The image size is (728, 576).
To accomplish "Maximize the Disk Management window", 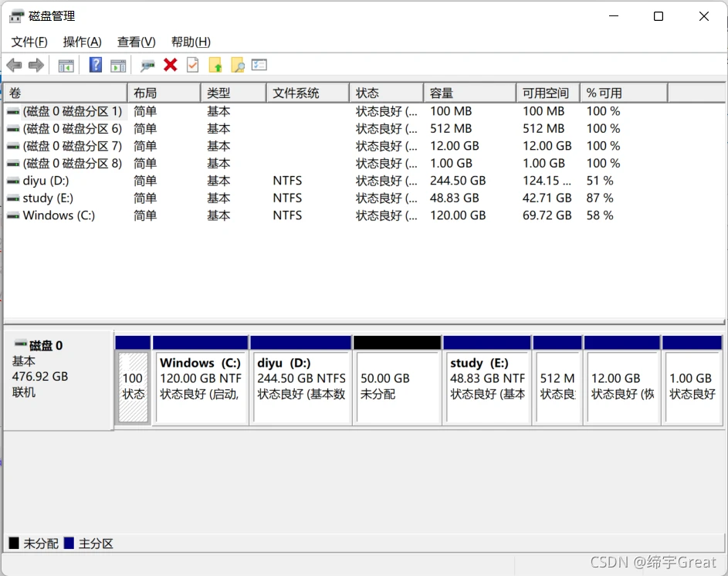I will [x=659, y=16].
